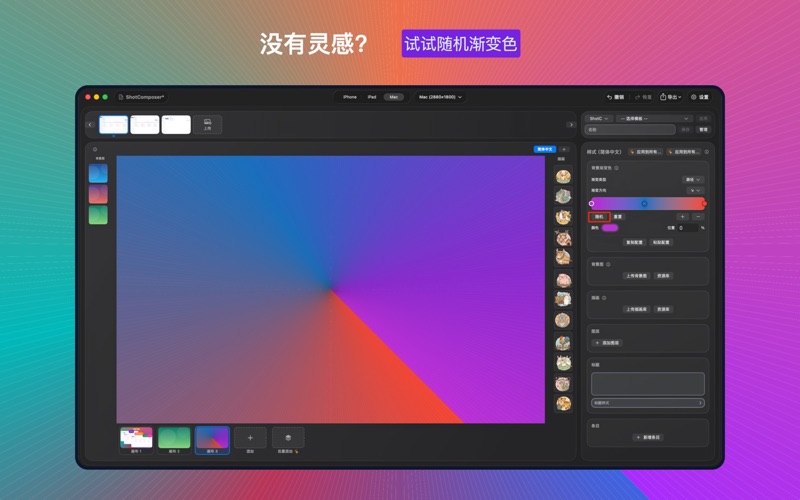Click the upload (上传) screenshot icon

tap(207, 124)
